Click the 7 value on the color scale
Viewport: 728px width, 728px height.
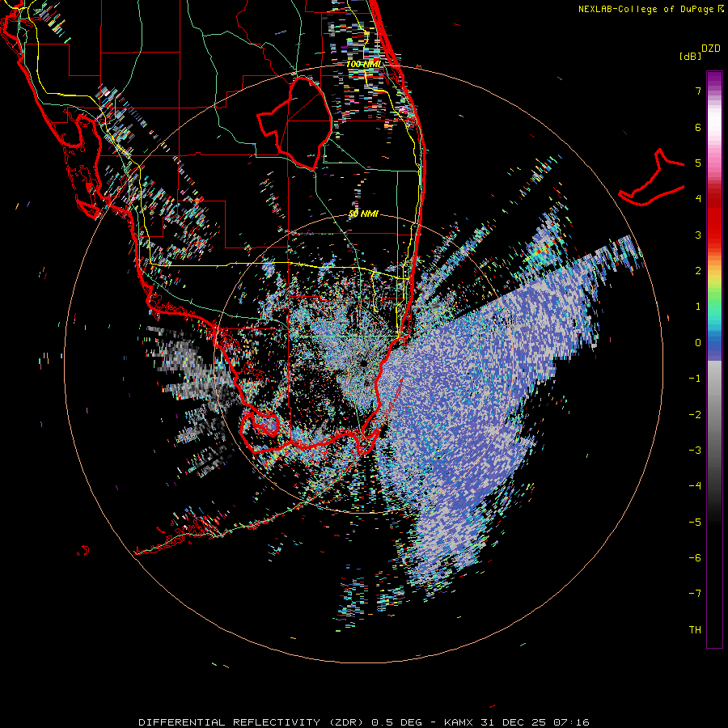click(698, 91)
